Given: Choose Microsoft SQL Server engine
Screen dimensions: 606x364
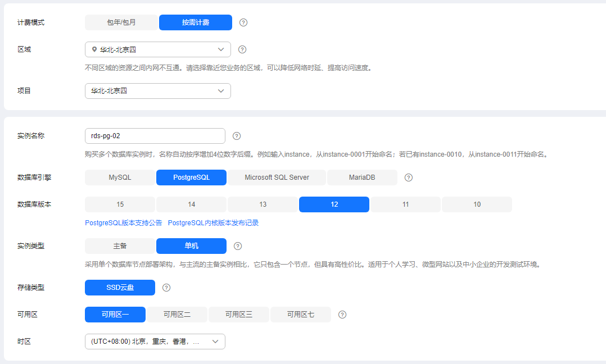Looking at the screenshot, I should click(277, 178).
